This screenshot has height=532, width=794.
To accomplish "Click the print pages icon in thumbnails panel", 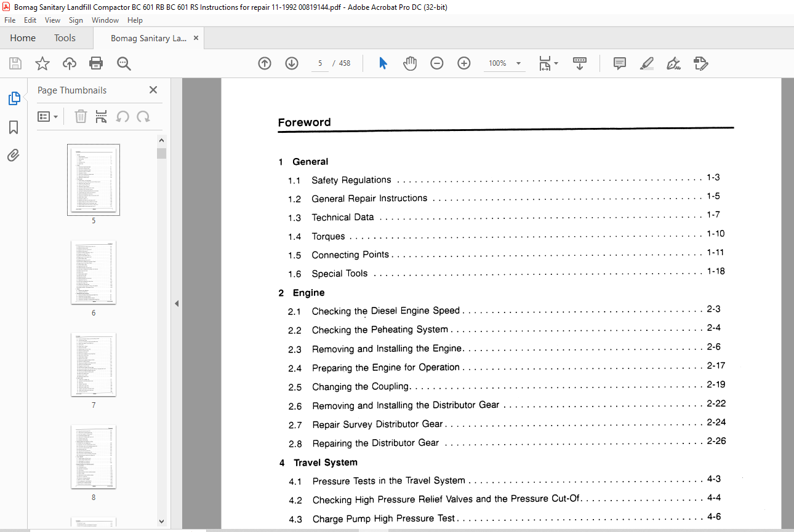I will (x=102, y=116).
